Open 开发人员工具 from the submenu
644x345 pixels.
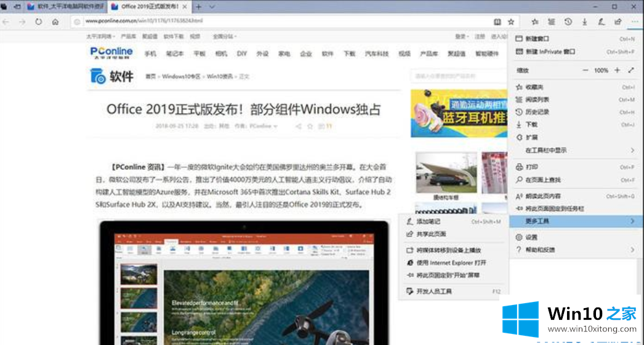pyautogui.click(x=453, y=291)
